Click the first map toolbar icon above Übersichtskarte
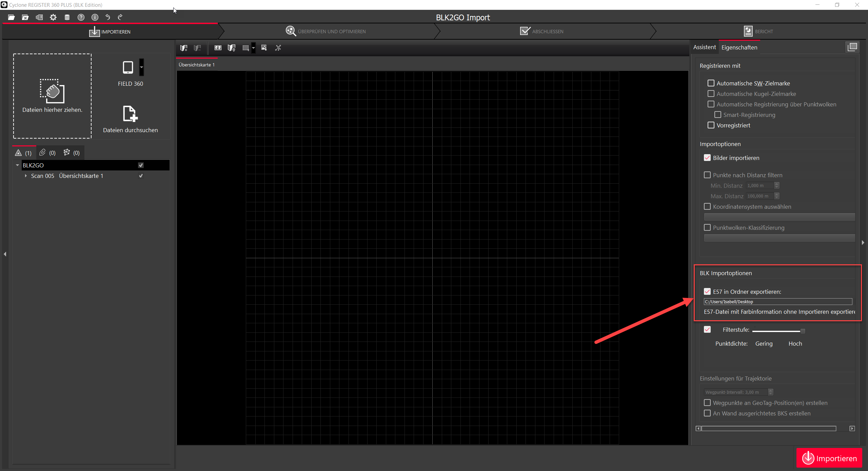The width and height of the screenshot is (868, 471). [x=184, y=48]
